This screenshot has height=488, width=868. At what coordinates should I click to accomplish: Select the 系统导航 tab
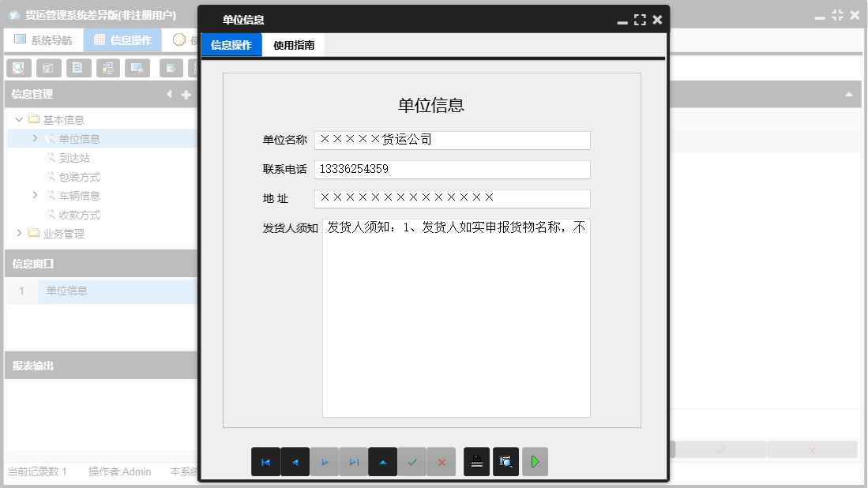click(43, 39)
